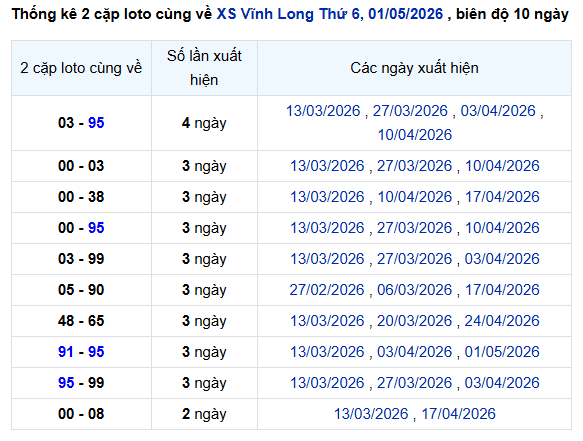This screenshot has height=441, width=583.
Task: Click the '4 ngày' count cell
Action: 204,123
